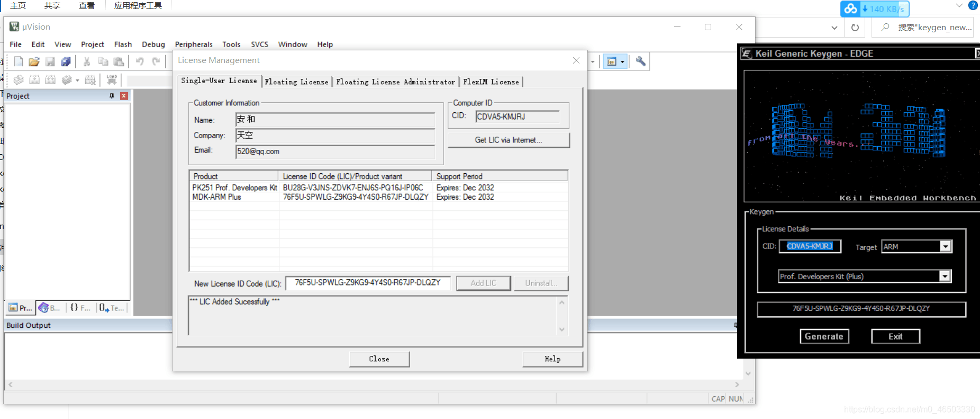Click the cloud download speed widget icon
The height and width of the screenshot is (419, 980).
(850, 9)
